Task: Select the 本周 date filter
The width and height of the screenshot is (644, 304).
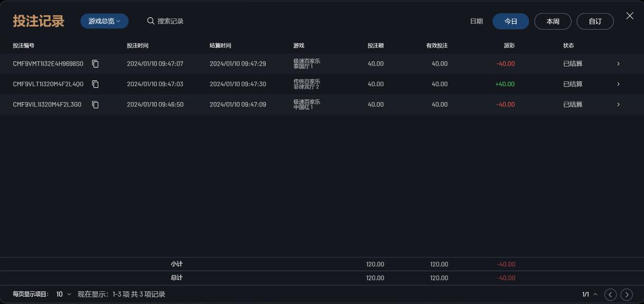Action: coord(553,21)
